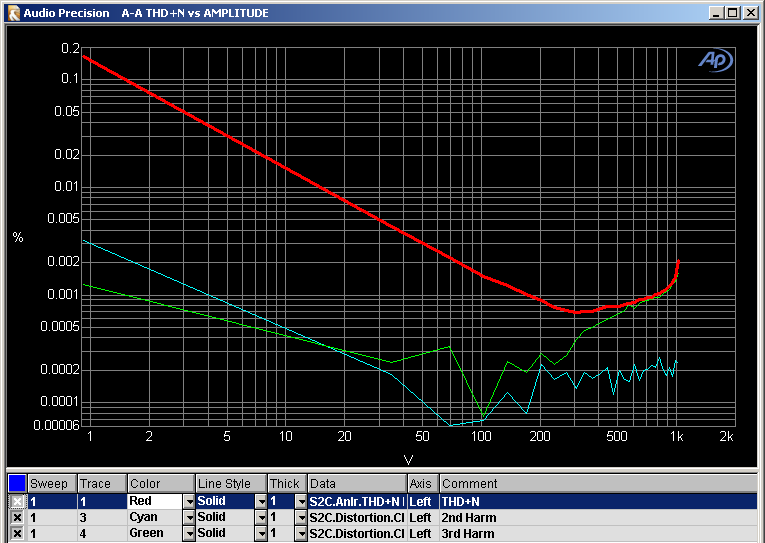Toggle the 3rd Harm trace checkbox
The width and height of the screenshot is (765, 543).
[17, 534]
